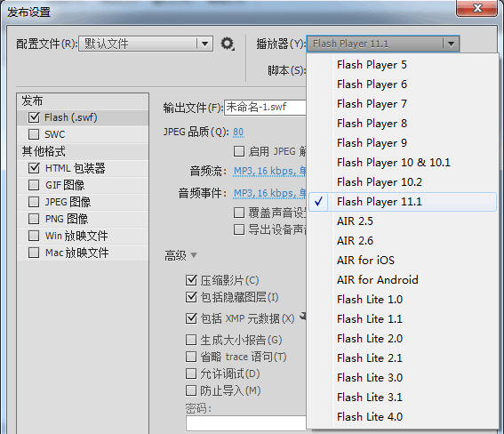Enable 省略 trace 语句 checkbox
The image size is (504, 434).
[191, 357]
